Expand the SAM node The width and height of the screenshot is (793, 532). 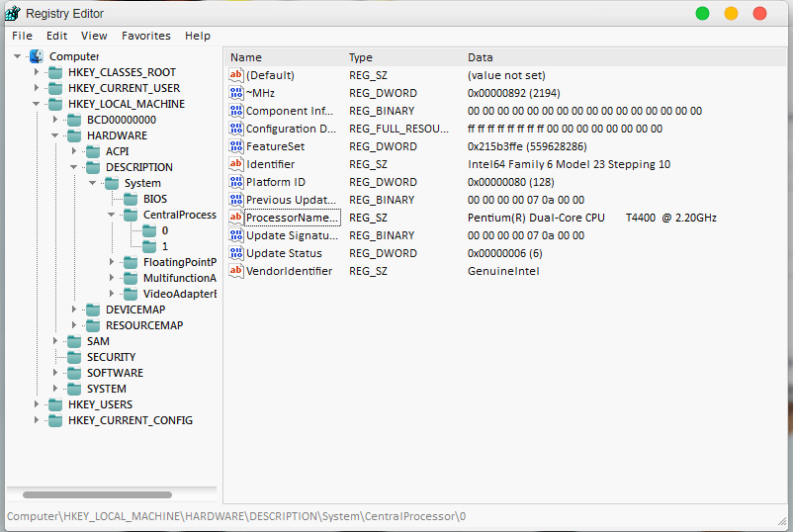click(54, 341)
